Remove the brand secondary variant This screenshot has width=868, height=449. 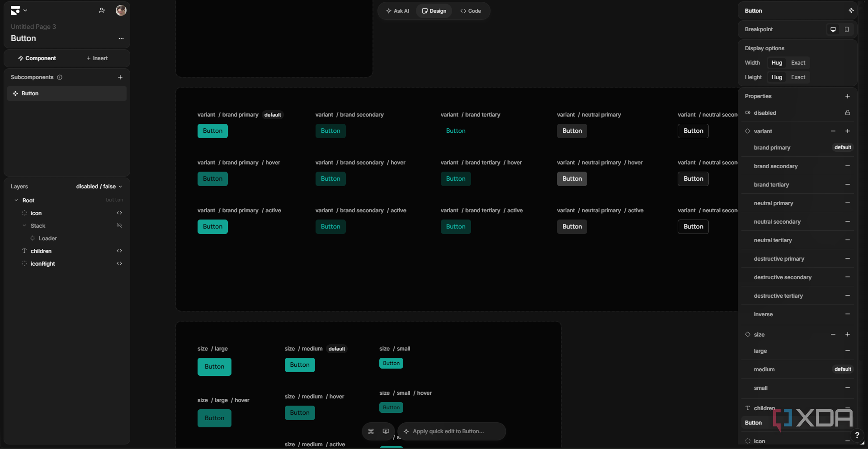(x=848, y=166)
